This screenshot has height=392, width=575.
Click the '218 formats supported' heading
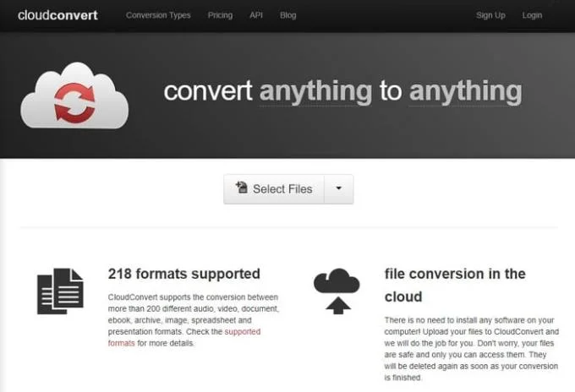click(184, 274)
